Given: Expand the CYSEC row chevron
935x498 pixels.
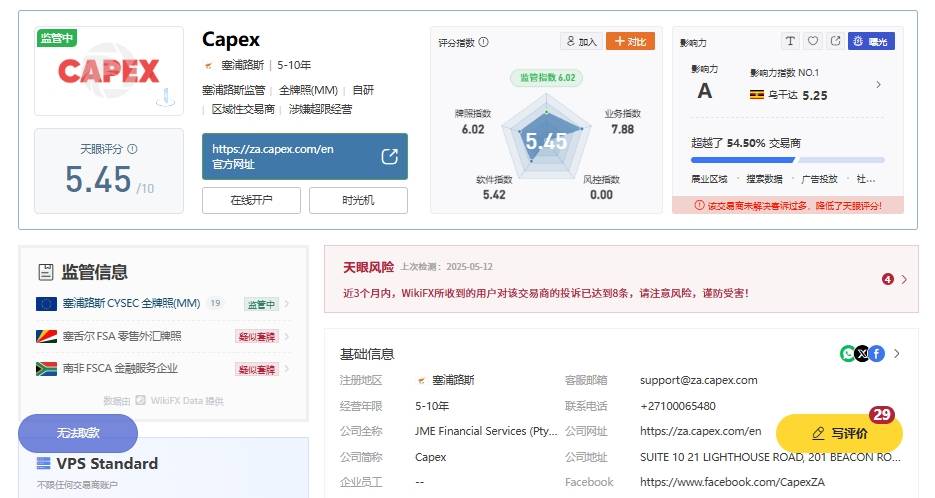Looking at the screenshot, I should coord(287,304).
